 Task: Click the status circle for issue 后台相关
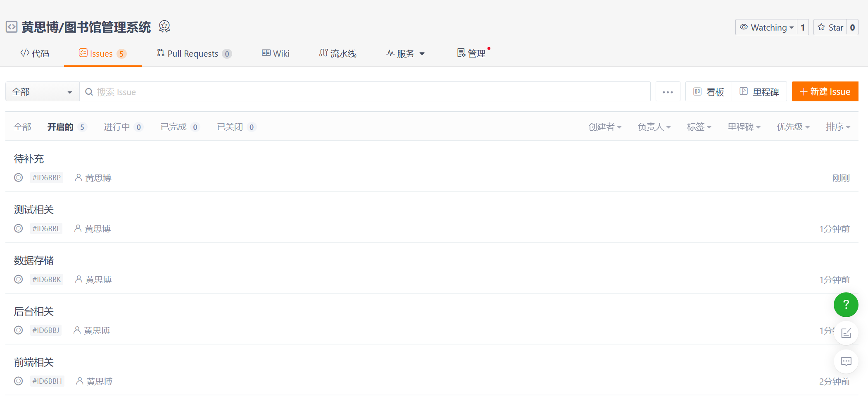[x=19, y=330]
